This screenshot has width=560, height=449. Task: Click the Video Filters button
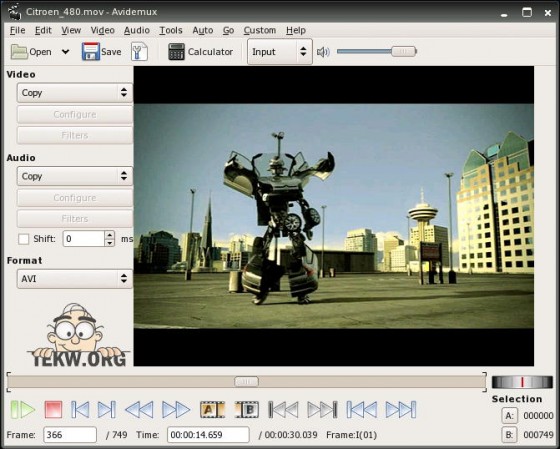tap(75, 135)
